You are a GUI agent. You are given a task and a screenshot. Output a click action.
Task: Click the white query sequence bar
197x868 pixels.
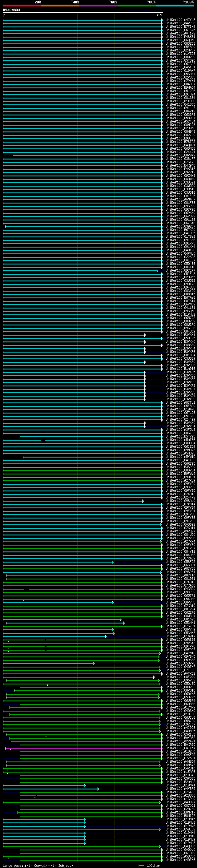[x=83, y=13]
